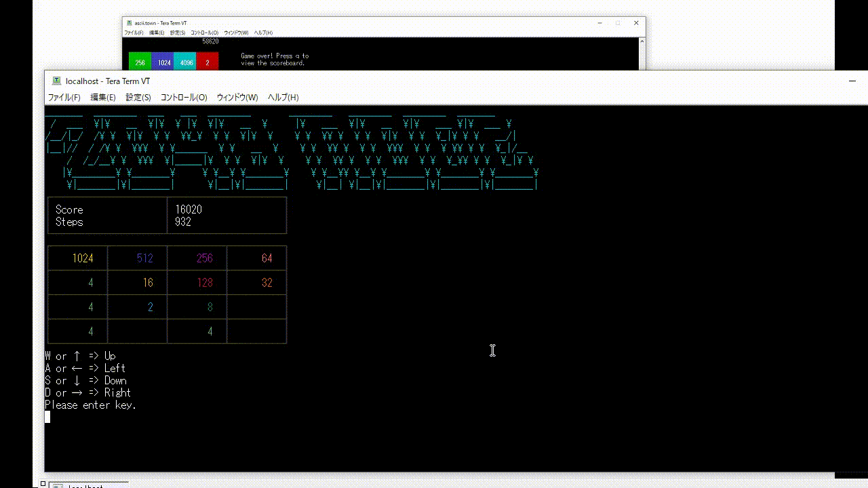Click the cyan 4096 tile in ascii.town
The image size is (868, 488).
(x=185, y=62)
